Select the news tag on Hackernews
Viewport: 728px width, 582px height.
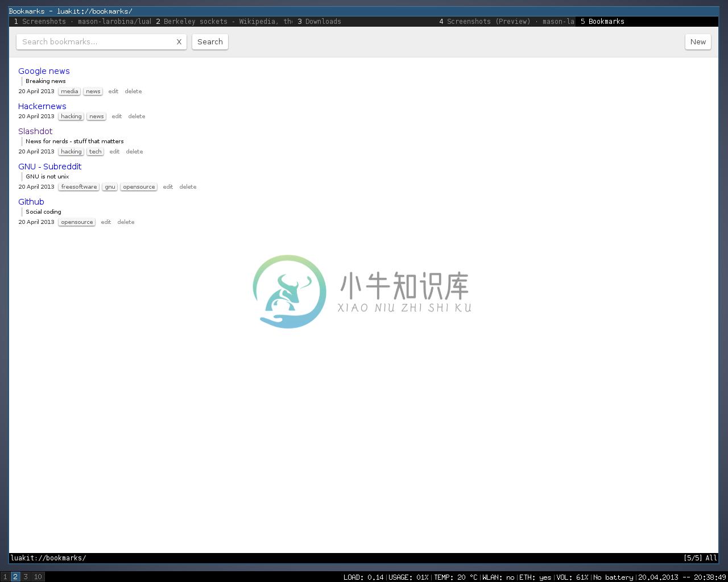point(97,117)
